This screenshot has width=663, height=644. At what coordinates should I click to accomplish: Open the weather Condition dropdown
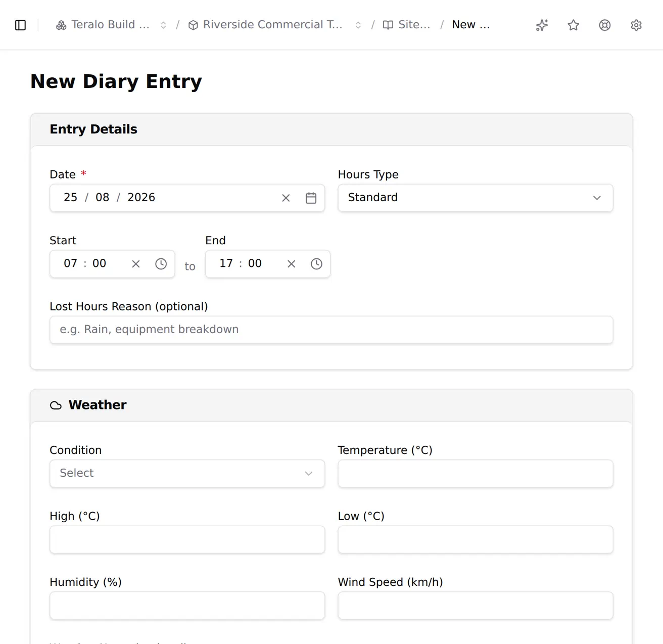click(x=187, y=474)
